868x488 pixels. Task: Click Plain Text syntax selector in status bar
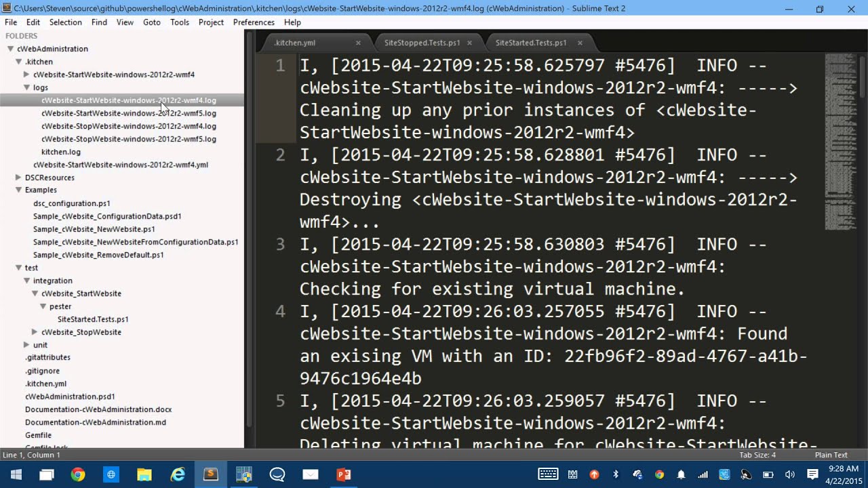click(x=831, y=455)
